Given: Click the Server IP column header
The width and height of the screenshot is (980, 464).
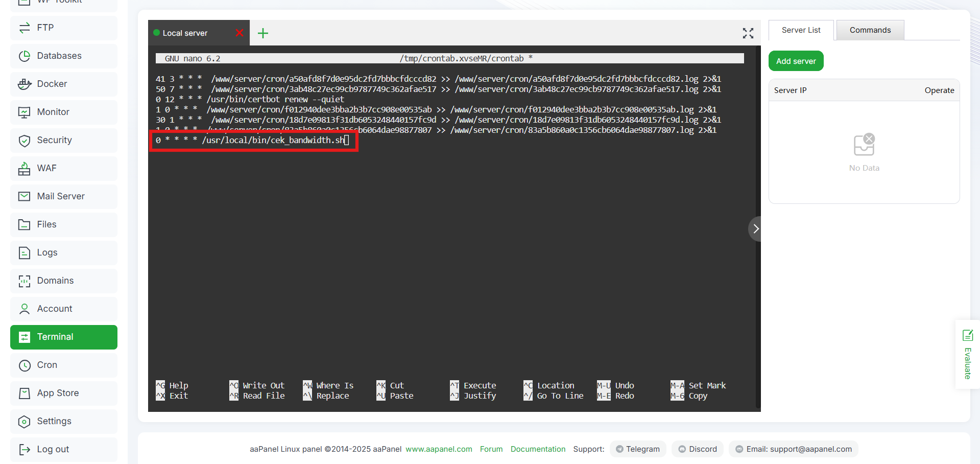Looking at the screenshot, I should [790, 90].
